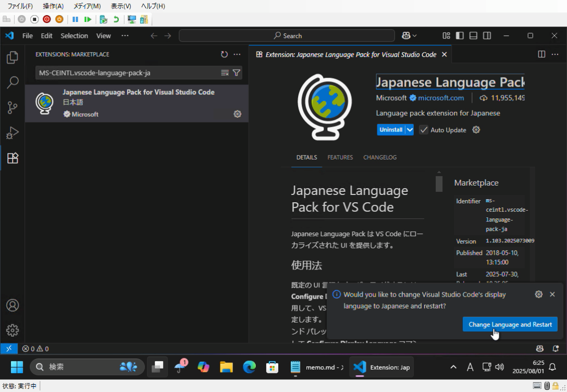Select Japanese Language Pack in extension list

tap(137, 103)
